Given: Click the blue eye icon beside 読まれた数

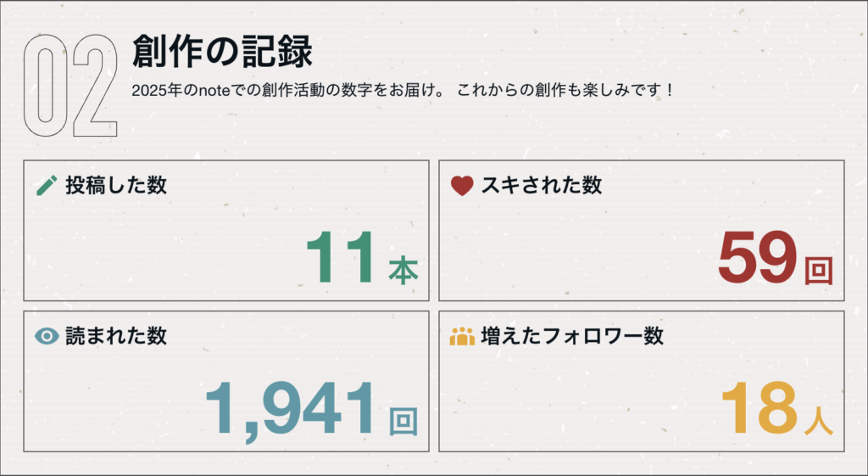Looking at the screenshot, I should click(47, 336).
